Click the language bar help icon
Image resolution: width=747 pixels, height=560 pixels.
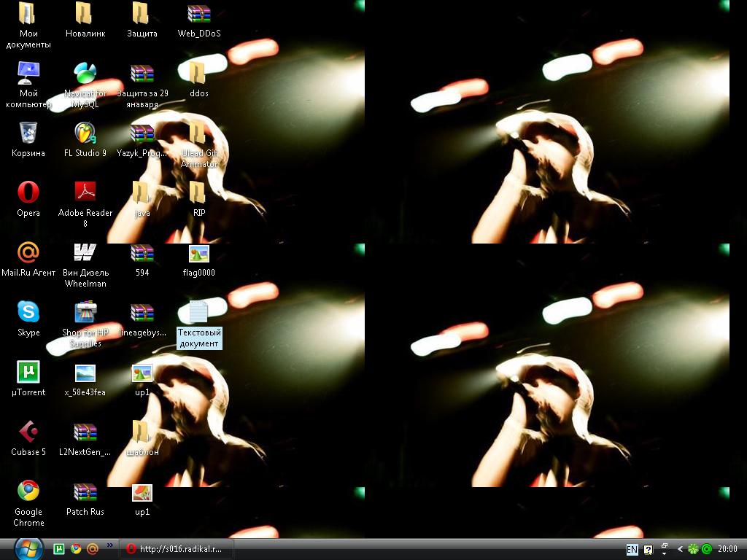(648, 550)
